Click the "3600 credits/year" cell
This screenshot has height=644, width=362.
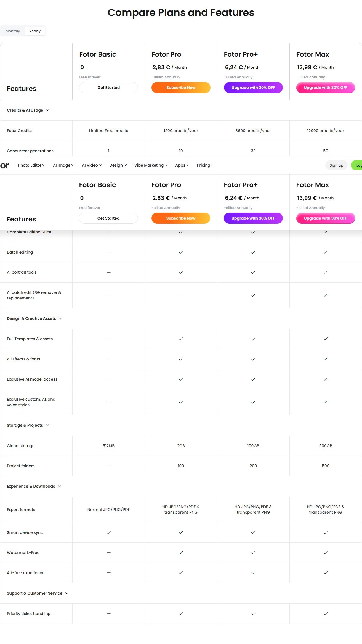coord(253,131)
